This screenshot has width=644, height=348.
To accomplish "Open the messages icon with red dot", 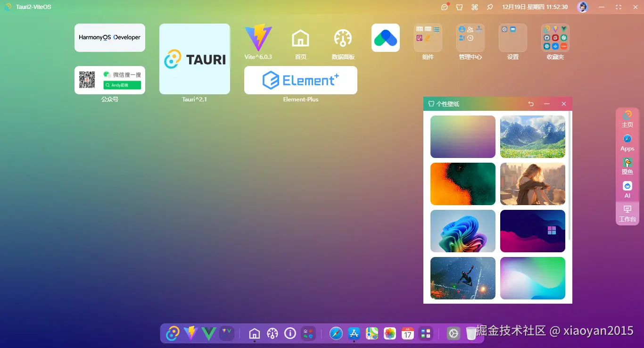I will (x=444, y=7).
